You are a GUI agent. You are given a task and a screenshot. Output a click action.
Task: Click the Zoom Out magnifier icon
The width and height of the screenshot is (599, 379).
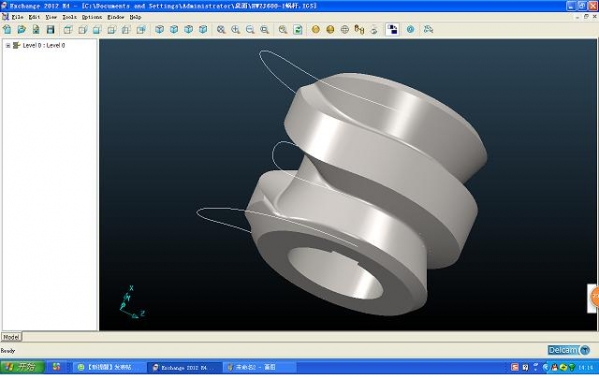click(x=250, y=29)
